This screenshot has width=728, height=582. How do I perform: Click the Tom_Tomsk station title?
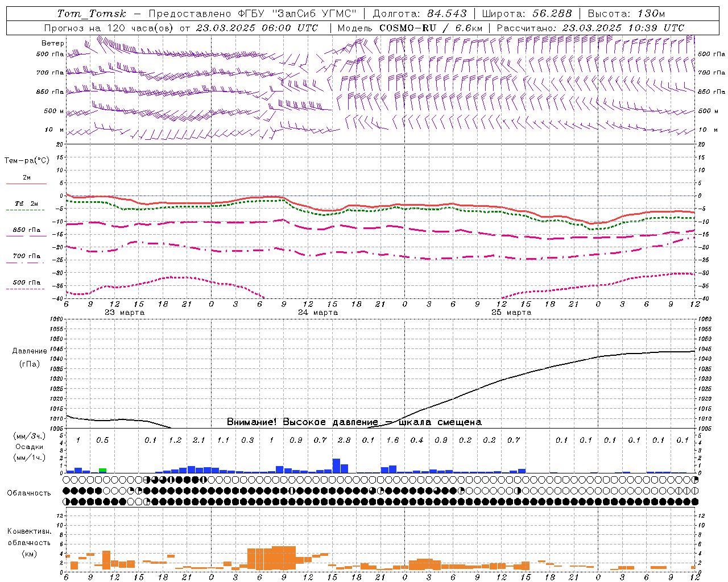(x=92, y=14)
